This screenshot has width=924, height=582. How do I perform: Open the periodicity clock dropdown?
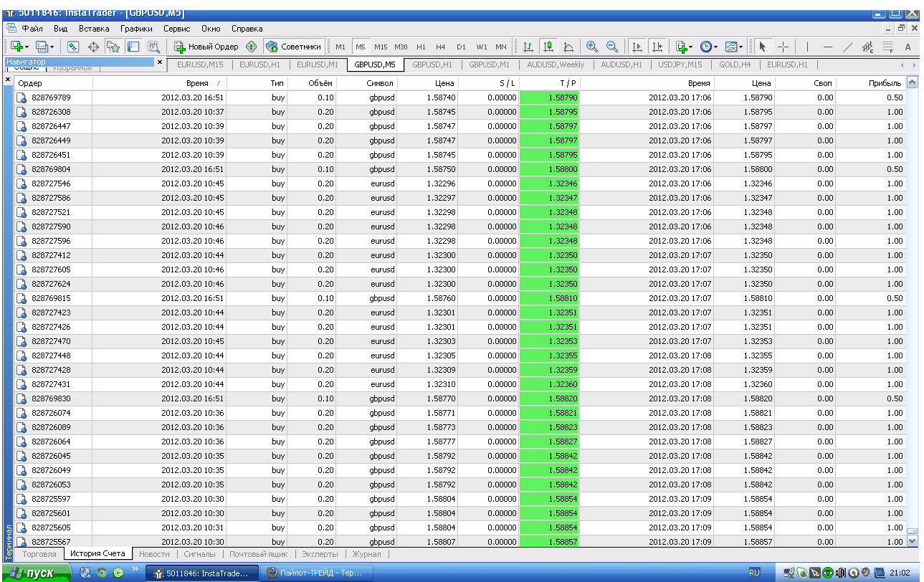[x=708, y=47]
